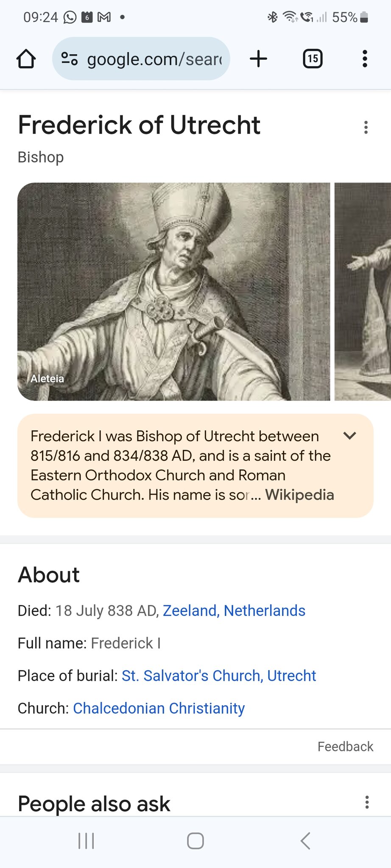The image size is (391, 868).
Task: Open St. Salvator's Church, Utrecht link
Action: (219, 676)
